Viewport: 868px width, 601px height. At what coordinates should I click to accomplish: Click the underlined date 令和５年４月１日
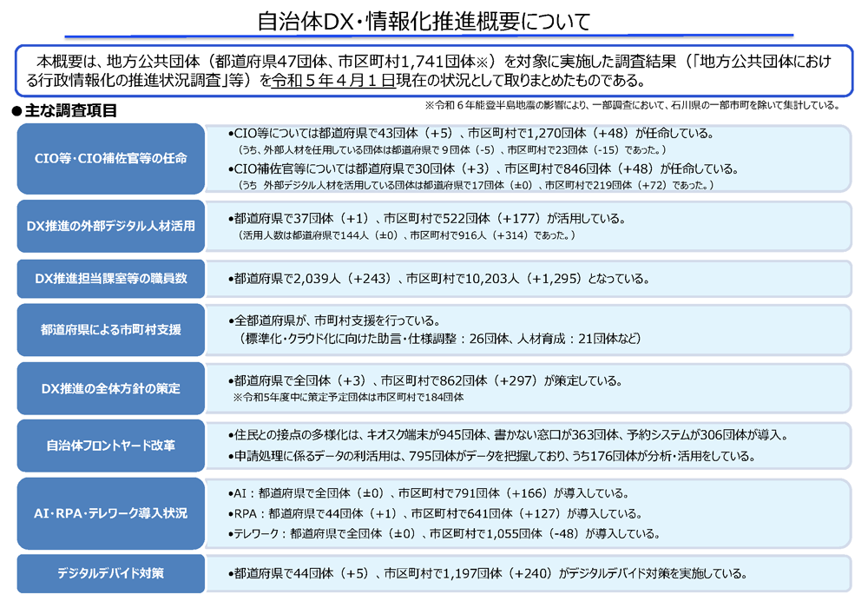click(x=333, y=81)
